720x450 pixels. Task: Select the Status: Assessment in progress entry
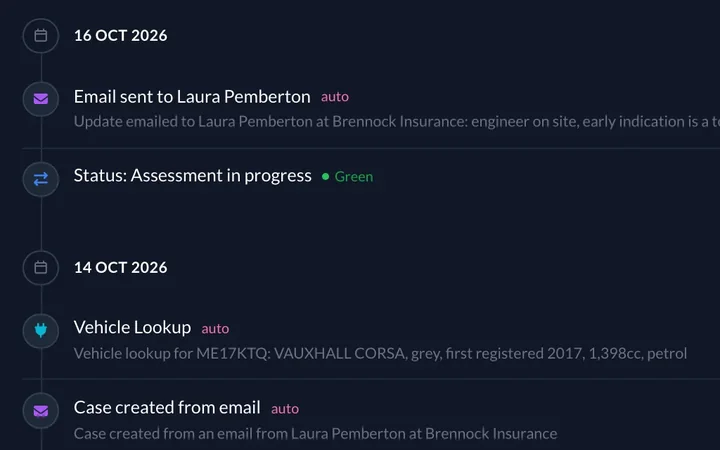point(192,175)
